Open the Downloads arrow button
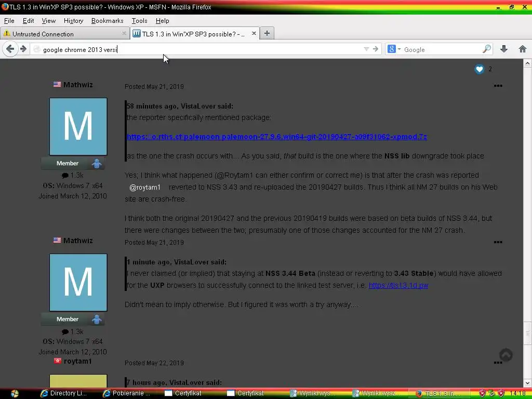Viewport: 532px width, 399px height. 504,49
